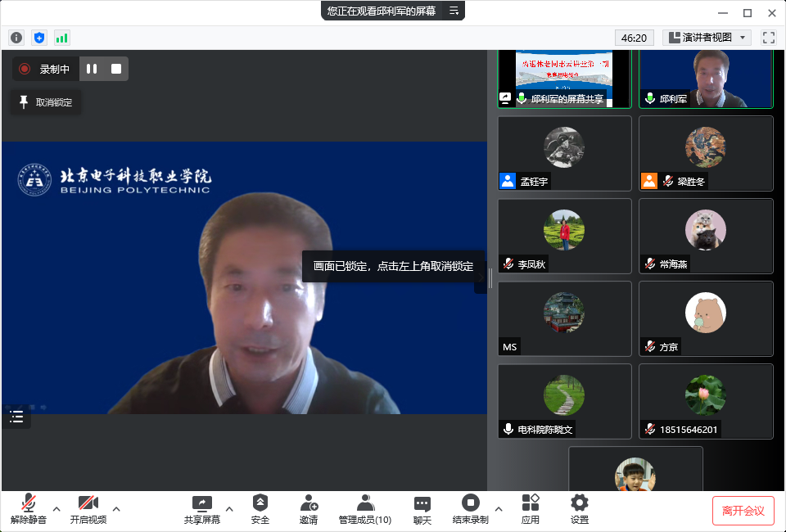Click the blue security shield icon
786x532 pixels.
click(x=39, y=38)
